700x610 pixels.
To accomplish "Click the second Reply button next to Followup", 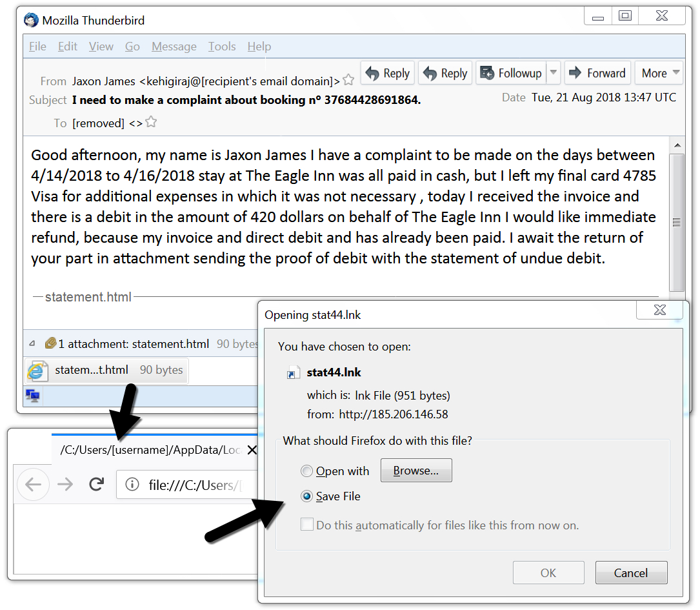I will pyautogui.click(x=445, y=73).
